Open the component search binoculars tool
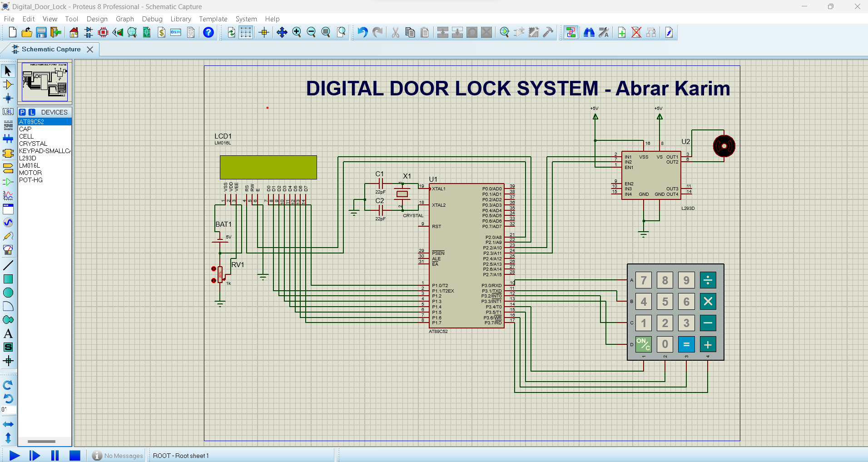868x462 pixels. (589, 32)
